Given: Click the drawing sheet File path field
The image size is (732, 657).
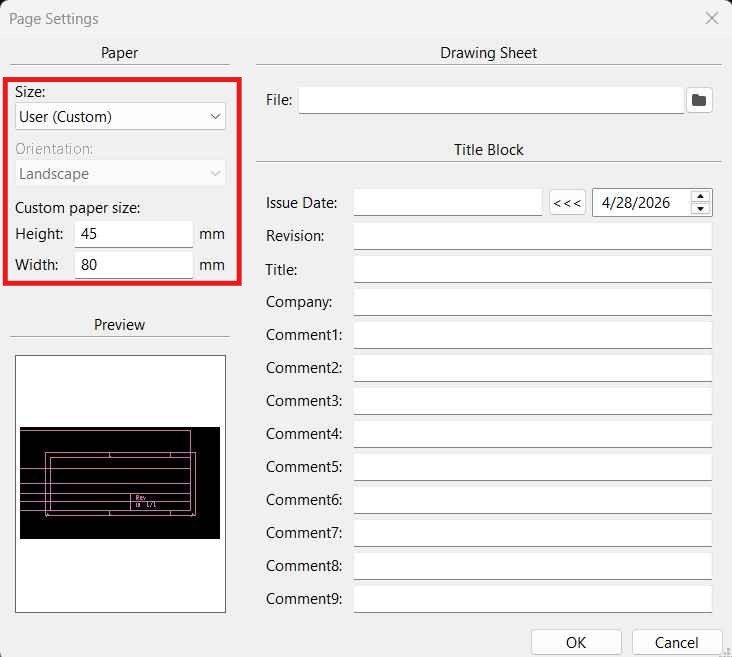Looking at the screenshot, I should 491,100.
